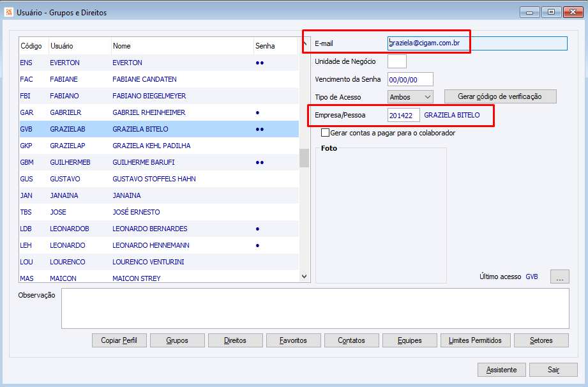Click the Unidade de Negócio field

[x=396, y=61]
